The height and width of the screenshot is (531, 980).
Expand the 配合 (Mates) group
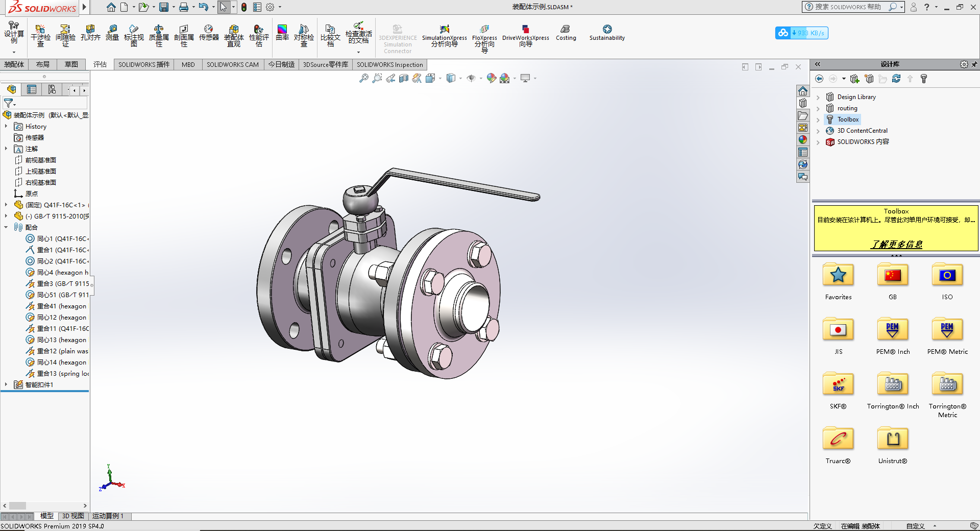(7, 227)
